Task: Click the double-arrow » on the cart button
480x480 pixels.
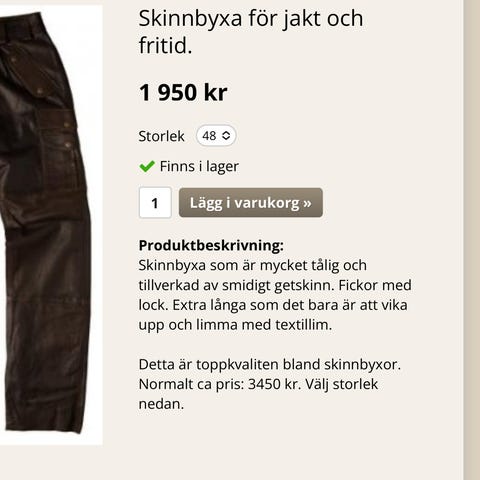Action: tap(307, 203)
